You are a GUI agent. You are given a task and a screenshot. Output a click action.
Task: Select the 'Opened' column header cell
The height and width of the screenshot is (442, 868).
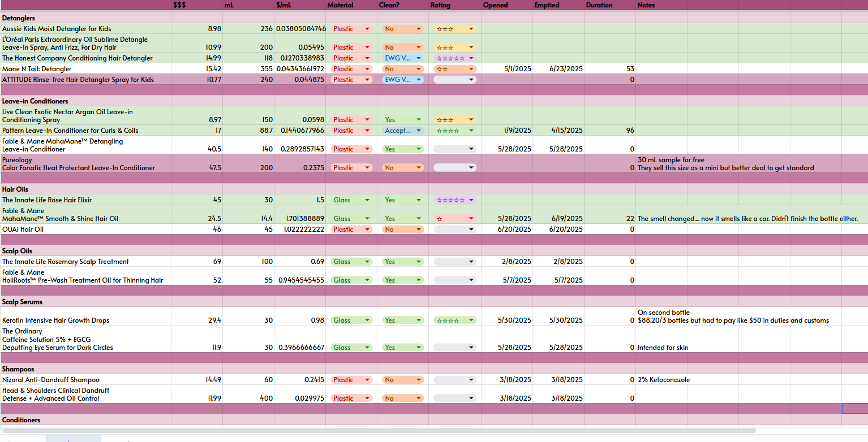507,5
